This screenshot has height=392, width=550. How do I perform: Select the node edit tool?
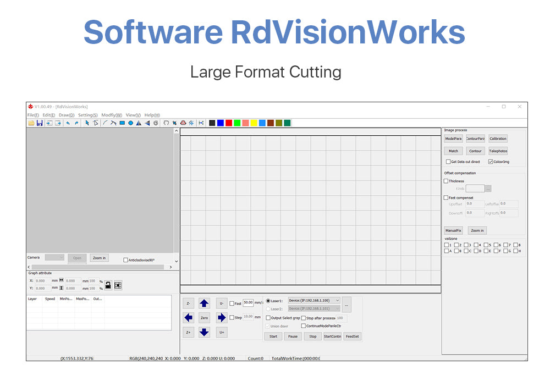(x=95, y=123)
